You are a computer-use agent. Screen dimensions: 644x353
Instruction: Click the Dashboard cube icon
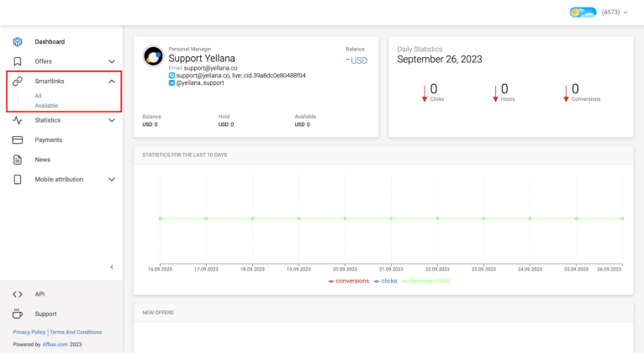17,42
